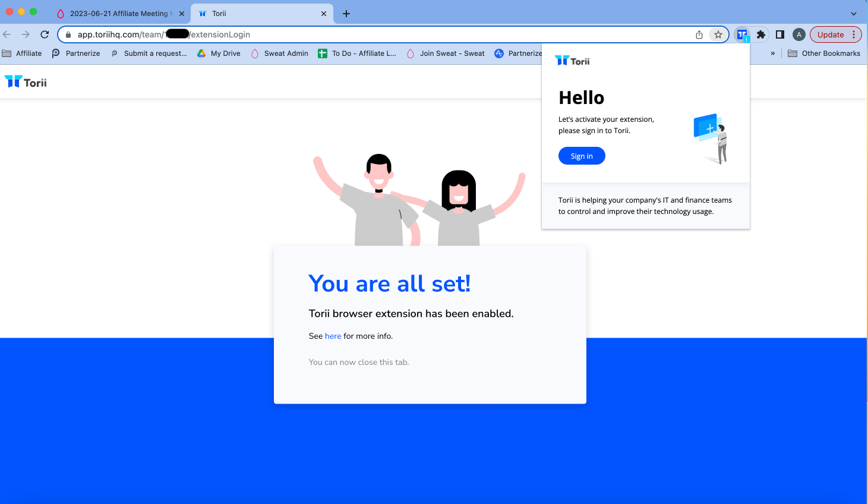Show more bookmarks chevron
The width and height of the screenshot is (868, 504).
tap(772, 53)
